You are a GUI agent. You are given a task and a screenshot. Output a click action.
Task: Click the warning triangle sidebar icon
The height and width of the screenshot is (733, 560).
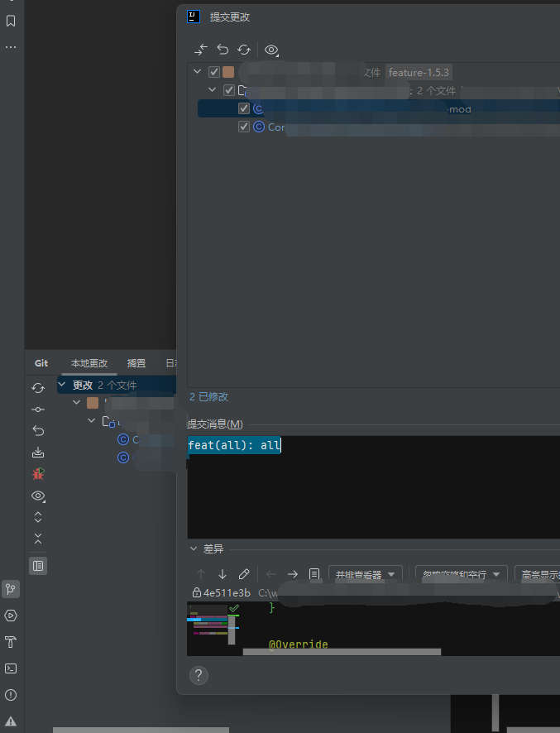click(11, 721)
